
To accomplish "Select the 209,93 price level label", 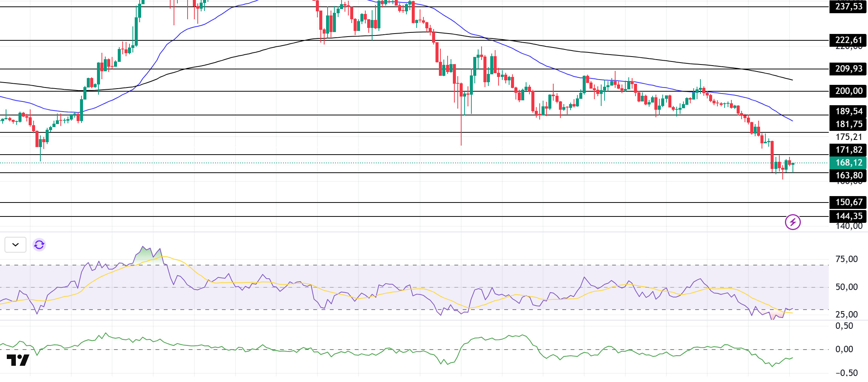I will [x=848, y=69].
